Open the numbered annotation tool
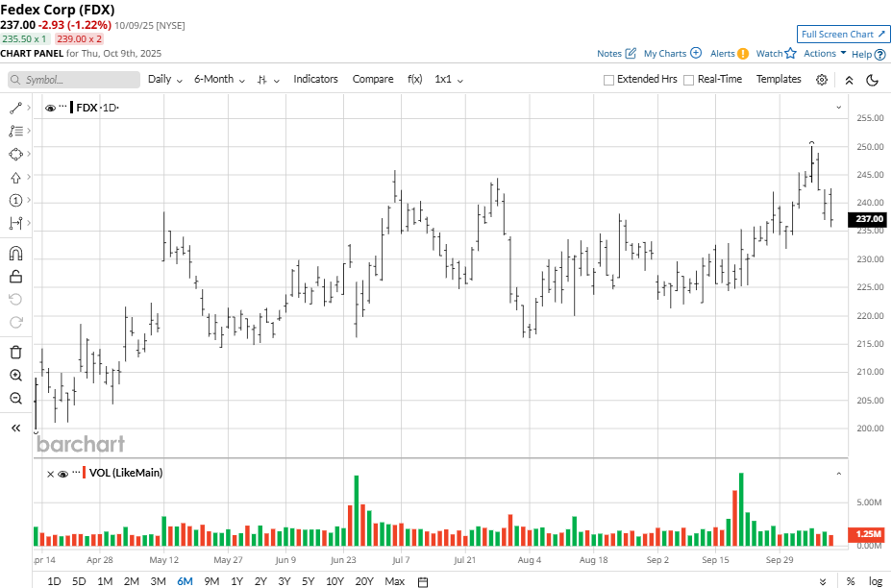The width and height of the screenshot is (892, 588). point(15,200)
